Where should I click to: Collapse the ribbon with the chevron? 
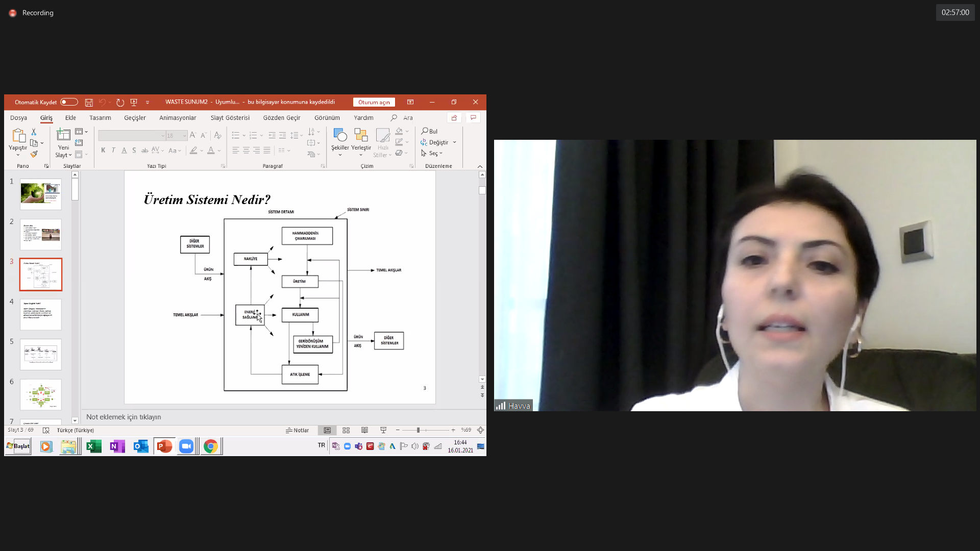(x=480, y=166)
